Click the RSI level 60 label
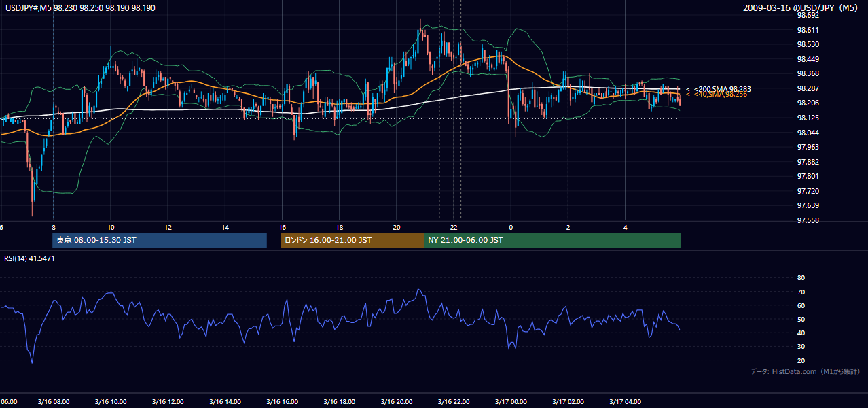 (801, 305)
